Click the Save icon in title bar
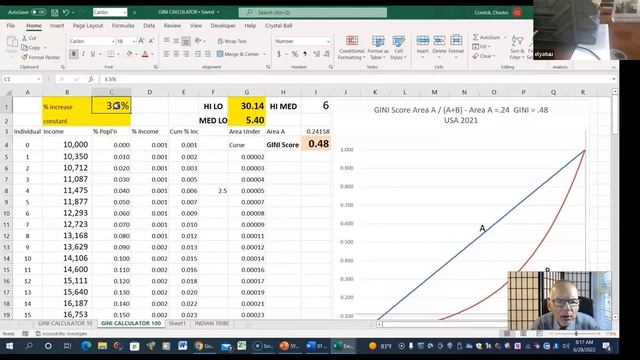 point(55,12)
